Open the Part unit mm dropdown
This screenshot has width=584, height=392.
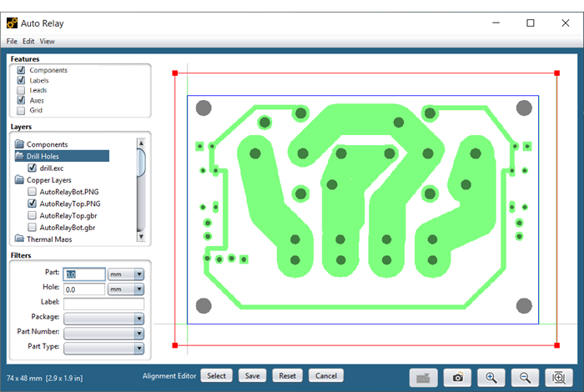[x=126, y=274]
